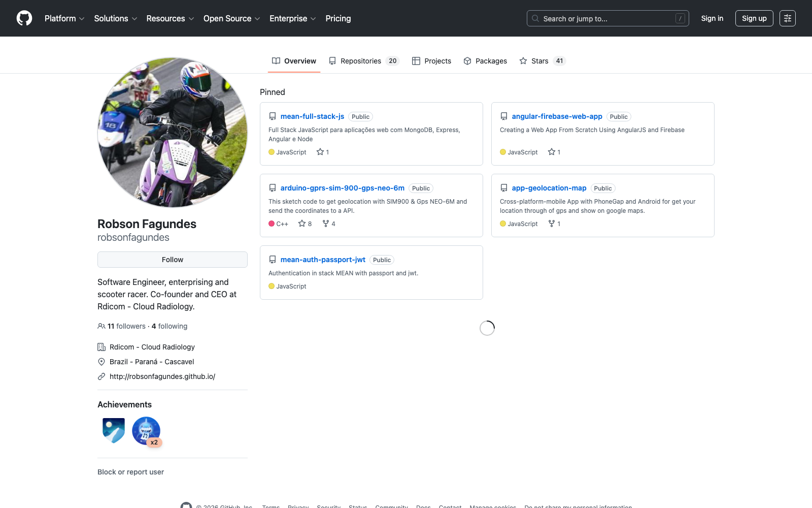
Task: Click the people icon beside followers
Action: tap(101, 326)
